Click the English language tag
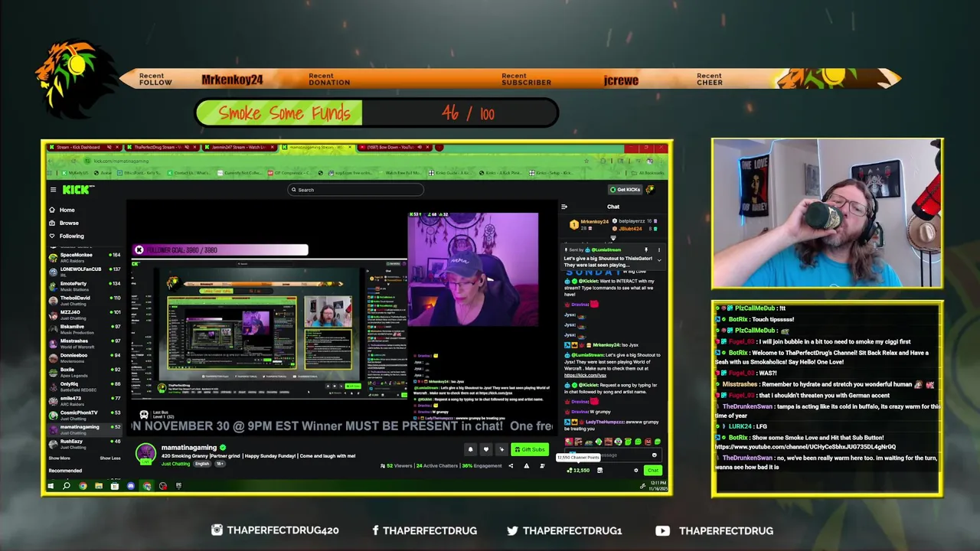The image size is (980, 551). 202,464
